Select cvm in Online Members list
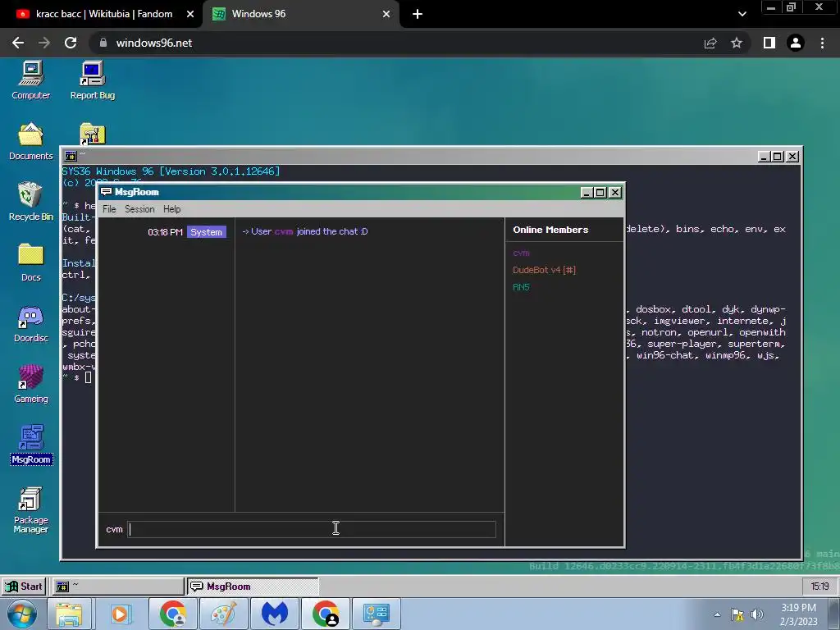 521,253
